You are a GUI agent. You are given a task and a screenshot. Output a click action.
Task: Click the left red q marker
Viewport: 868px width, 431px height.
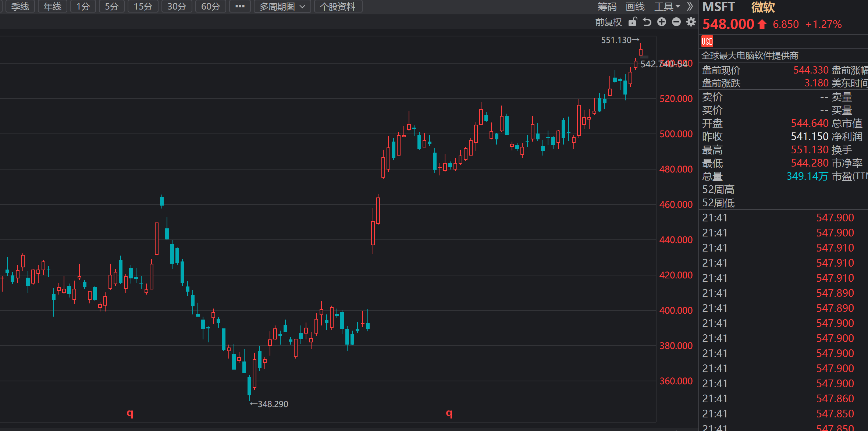pyautogui.click(x=130, y=413)
